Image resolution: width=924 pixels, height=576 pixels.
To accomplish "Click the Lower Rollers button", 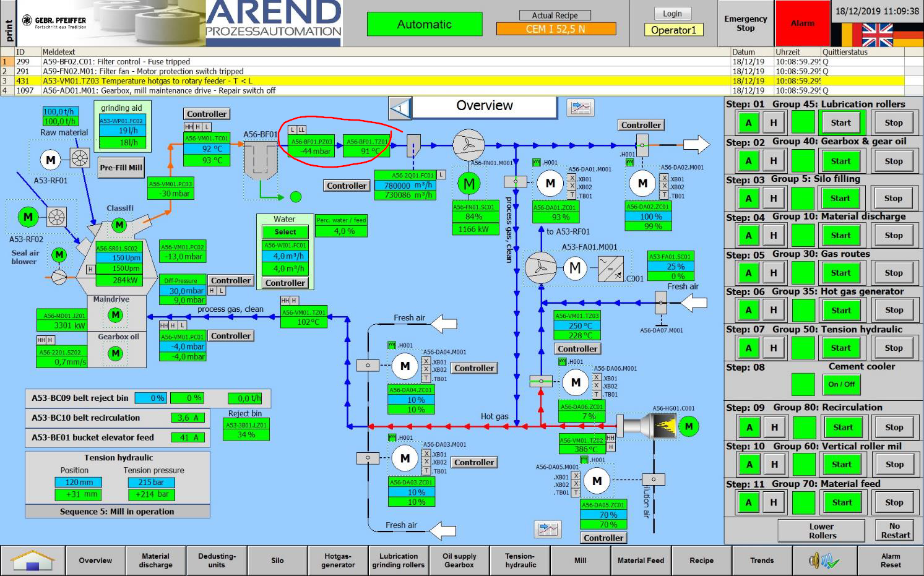I will coord(822,531).
